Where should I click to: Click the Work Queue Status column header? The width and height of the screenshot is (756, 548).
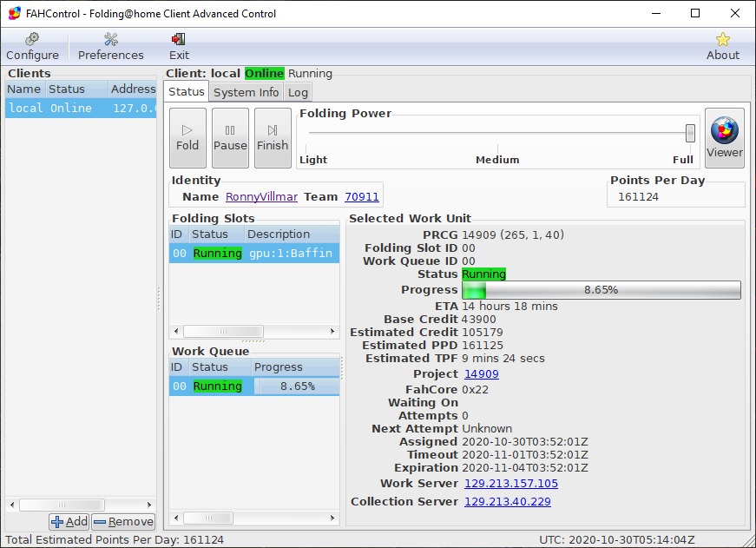[220, 367]
